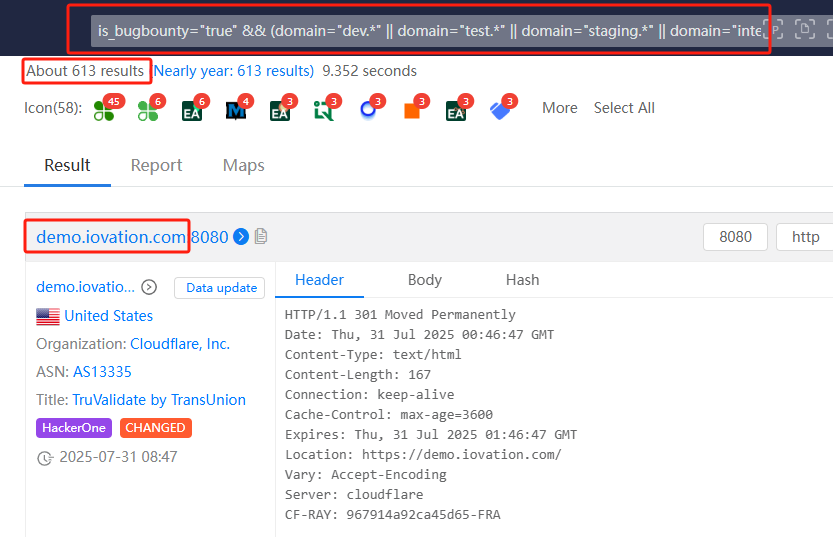Click the Content-Length: 167 line

point(358,374)
